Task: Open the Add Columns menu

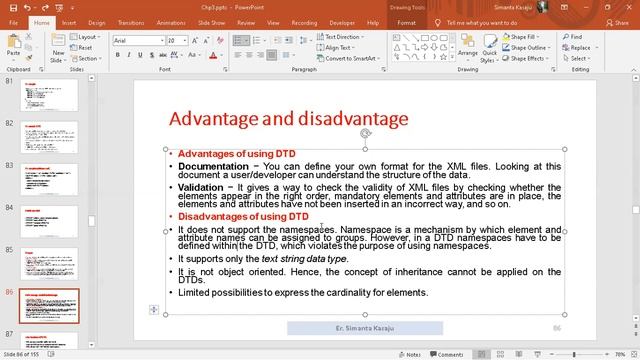Action: [288, 55]
